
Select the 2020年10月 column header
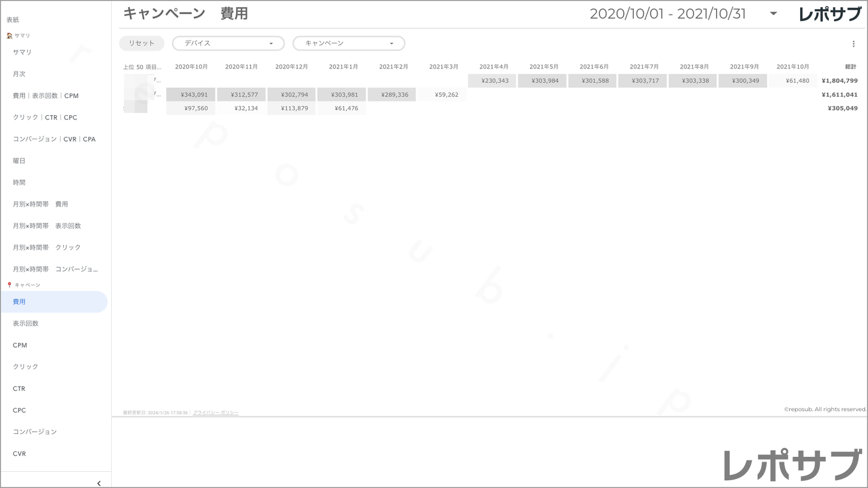191,67
